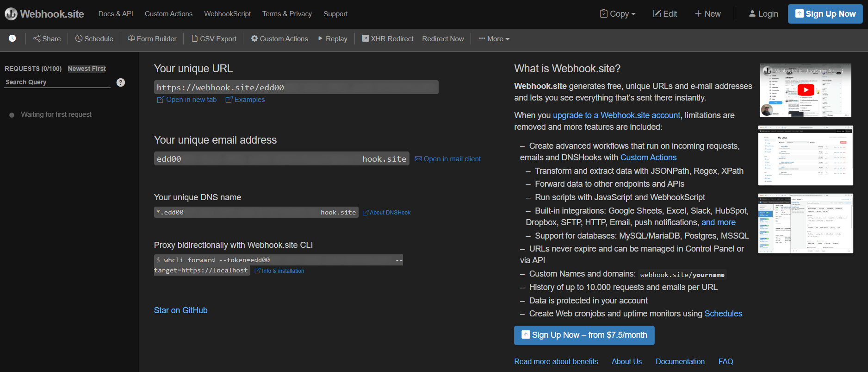Click the Sign Up Now button
This screenshot has height=372, width=868.
pyautogui.click(x=825, y=14)
